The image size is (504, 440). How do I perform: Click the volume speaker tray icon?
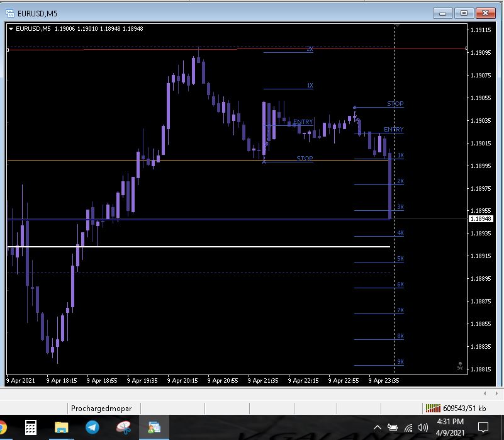pyautogui.click(x=423, y=427)
